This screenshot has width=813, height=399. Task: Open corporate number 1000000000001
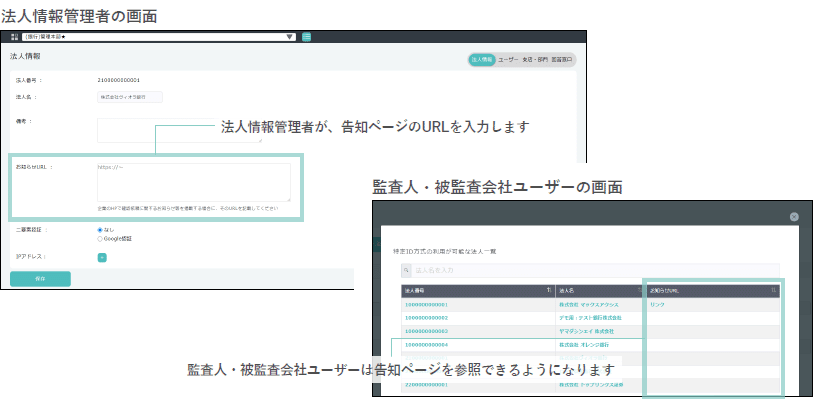426,305
